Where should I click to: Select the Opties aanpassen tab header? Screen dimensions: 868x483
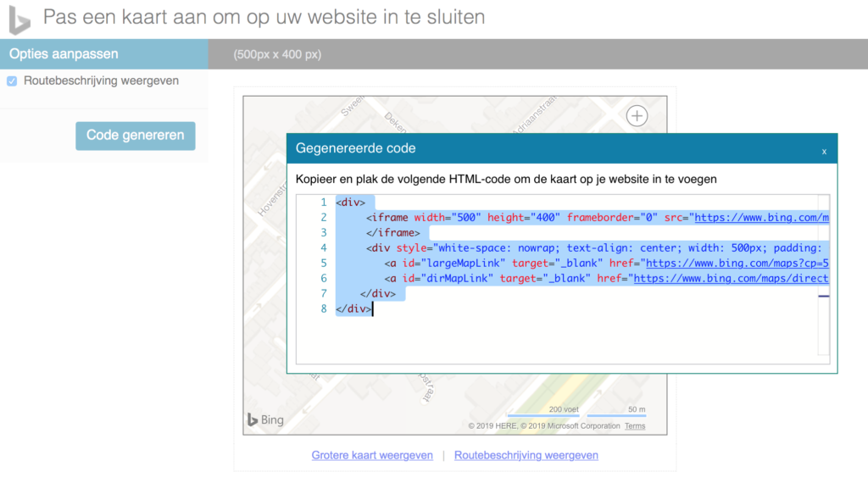point(104,54)
